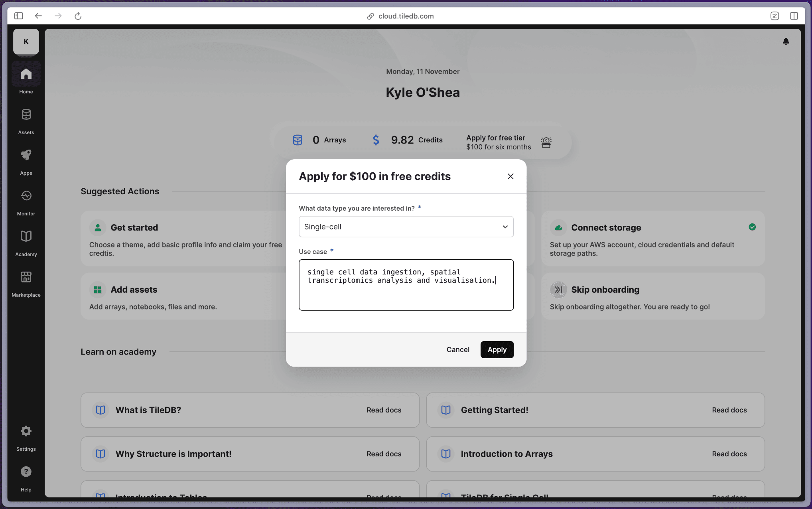This screenshot has height=509, width=812.
Task: Open the Assets database icon in sidebar
Action: coord(26,115)
